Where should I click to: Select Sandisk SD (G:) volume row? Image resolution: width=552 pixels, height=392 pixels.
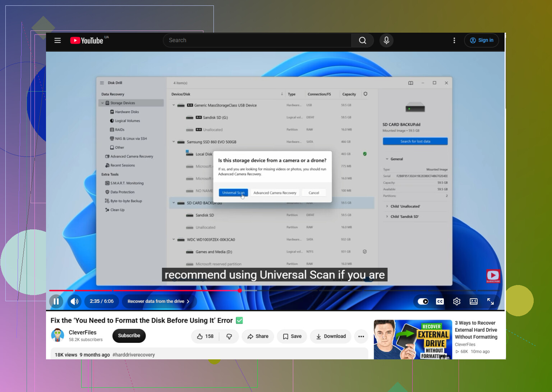click(272, 117)
